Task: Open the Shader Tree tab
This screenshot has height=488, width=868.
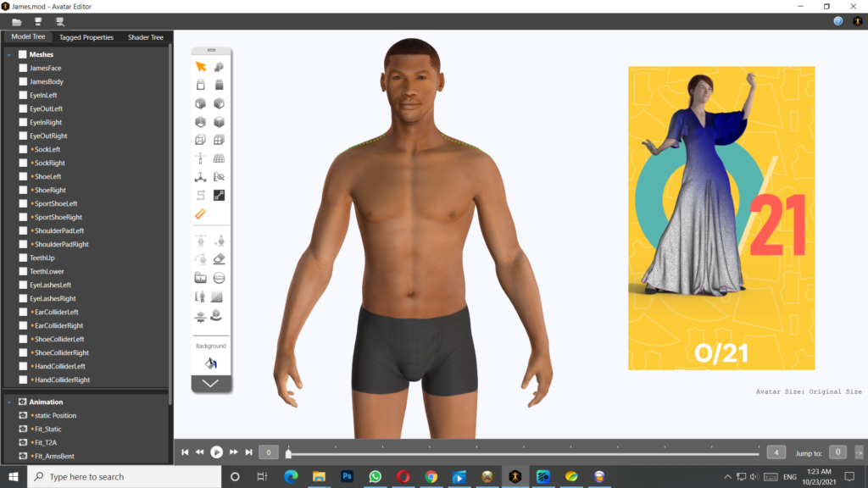Action: pos(145,37)
